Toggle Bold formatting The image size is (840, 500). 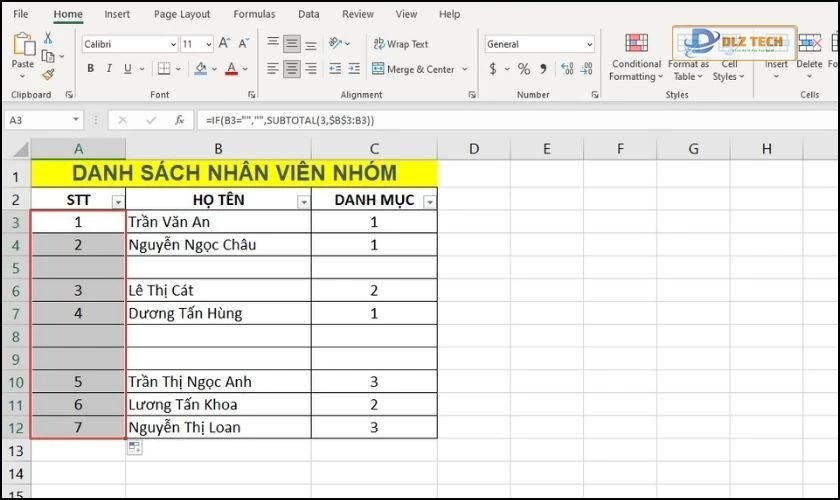[x=90, y=69]
